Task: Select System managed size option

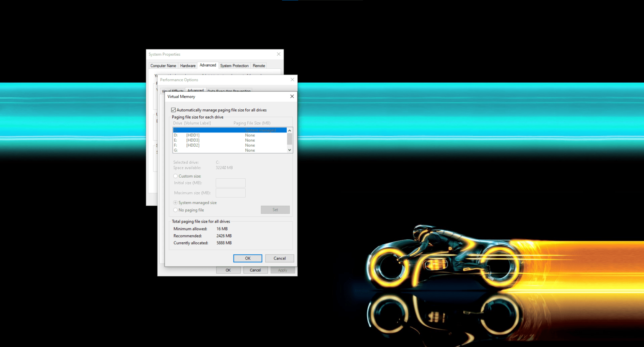Action: (x=175, y=202)
